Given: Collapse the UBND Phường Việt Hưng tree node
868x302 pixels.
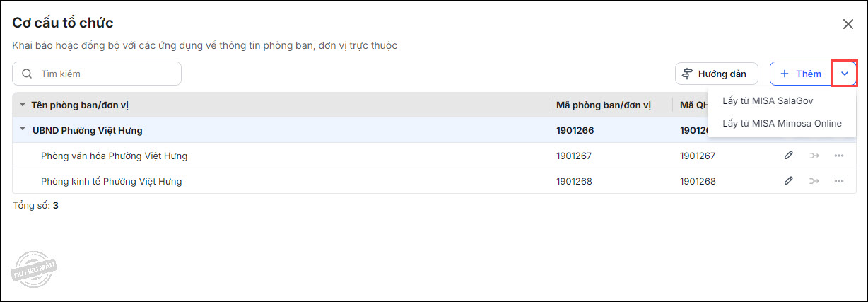Looking at the screenshot, I should pyautogui.click(x=23, y=129).
